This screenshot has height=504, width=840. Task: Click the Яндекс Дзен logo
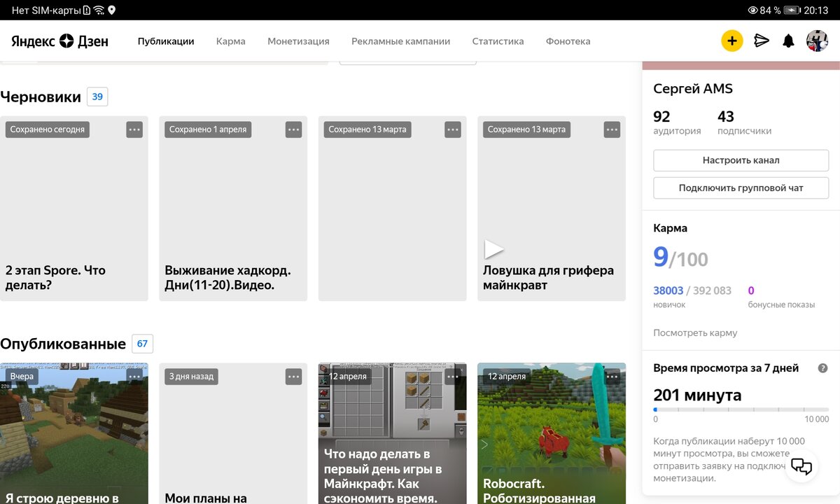59,41
